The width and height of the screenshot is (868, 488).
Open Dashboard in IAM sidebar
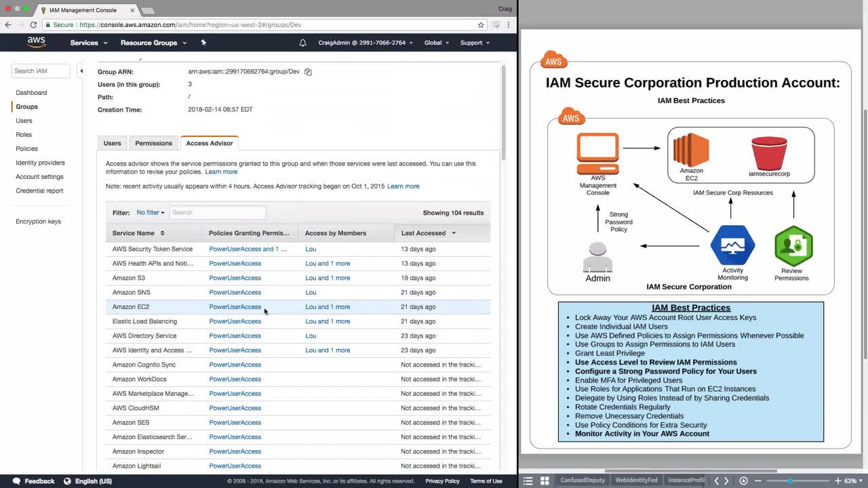point(31,93)
